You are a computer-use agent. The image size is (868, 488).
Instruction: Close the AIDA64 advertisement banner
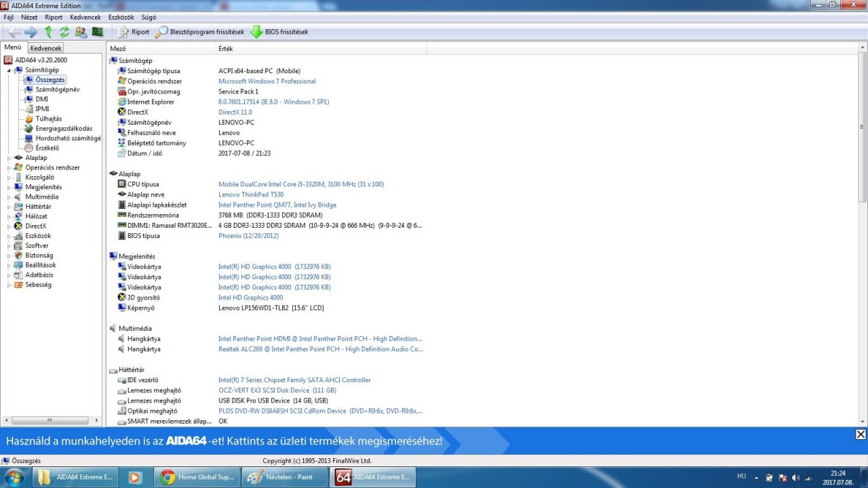tap(860, 434)
